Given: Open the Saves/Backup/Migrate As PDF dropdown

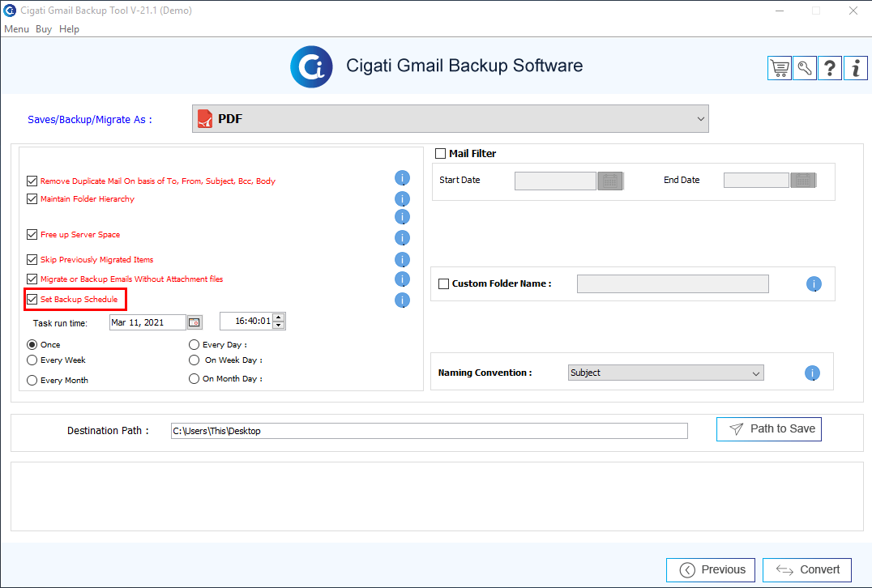Looking at the screenshot, I should coord(451,119).
